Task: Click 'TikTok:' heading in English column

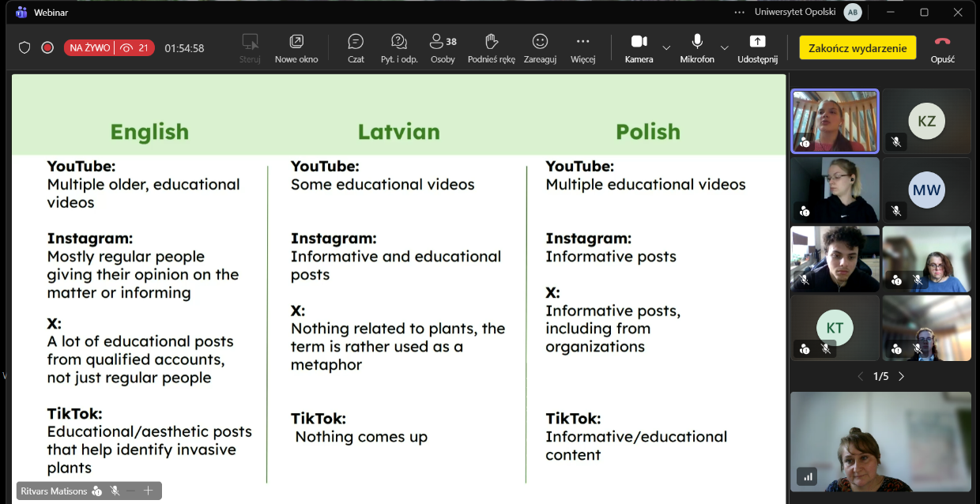Action: pos(74,414)
